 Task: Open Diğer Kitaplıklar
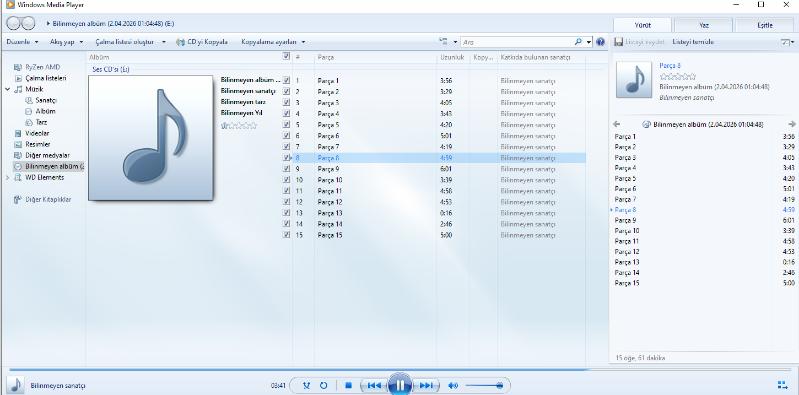[48, 200]
